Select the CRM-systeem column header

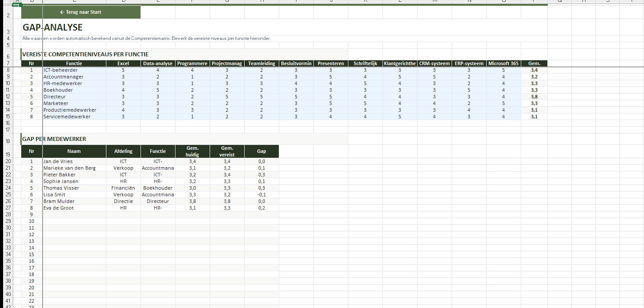click(434, 63)
